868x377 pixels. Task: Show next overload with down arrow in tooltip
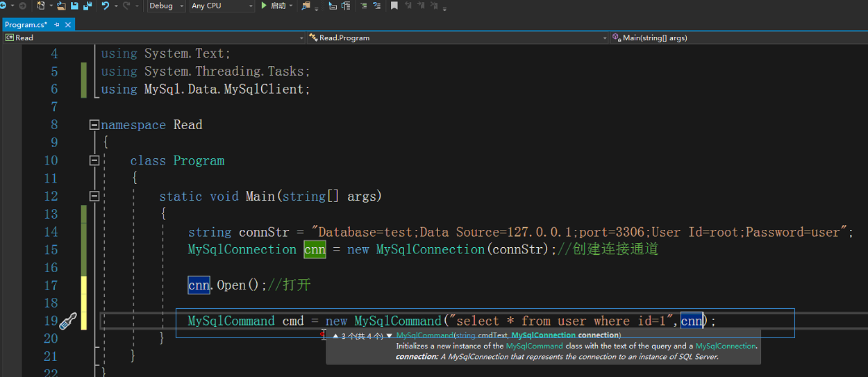[x=389, y=335]
